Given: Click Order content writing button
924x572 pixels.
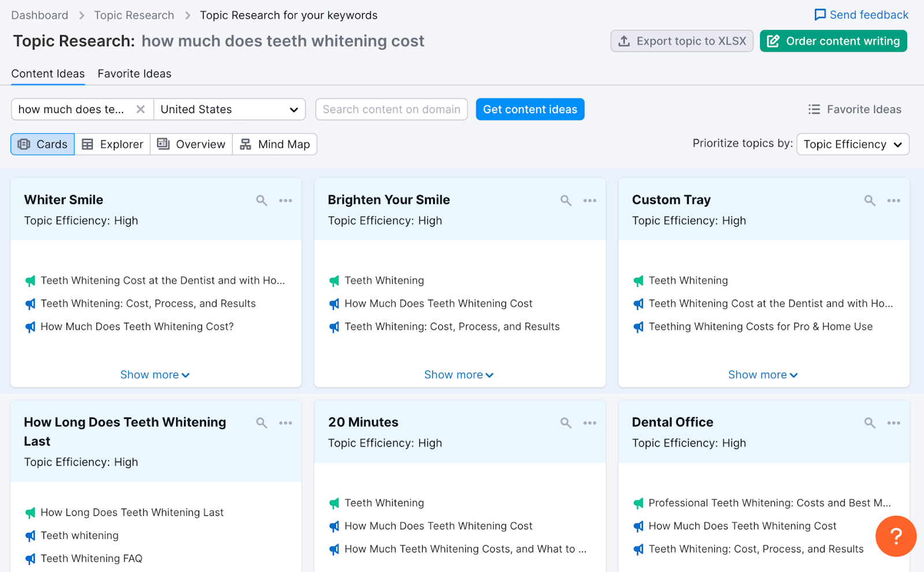Looking at the screenshot, I should pyautogui.click(x=833, y=41).
